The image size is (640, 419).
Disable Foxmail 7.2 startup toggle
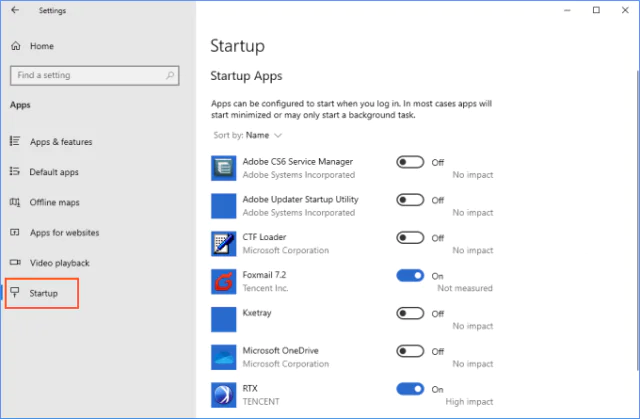click(x=410, y=276)
